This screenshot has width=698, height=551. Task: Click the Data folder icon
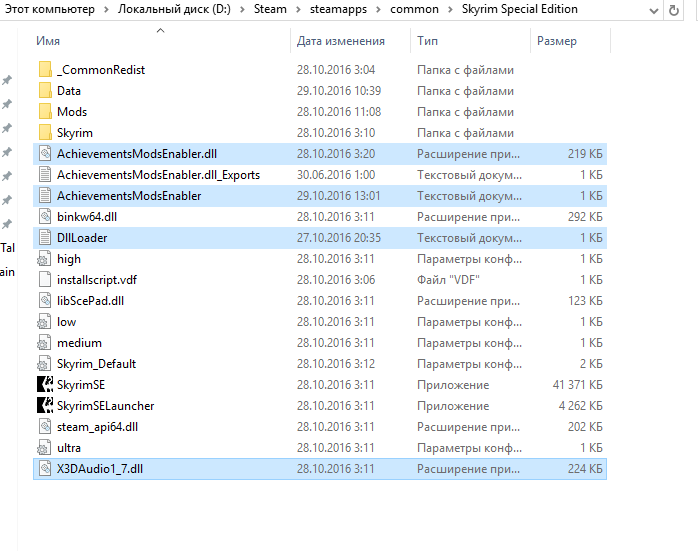[x=45, y=90]
